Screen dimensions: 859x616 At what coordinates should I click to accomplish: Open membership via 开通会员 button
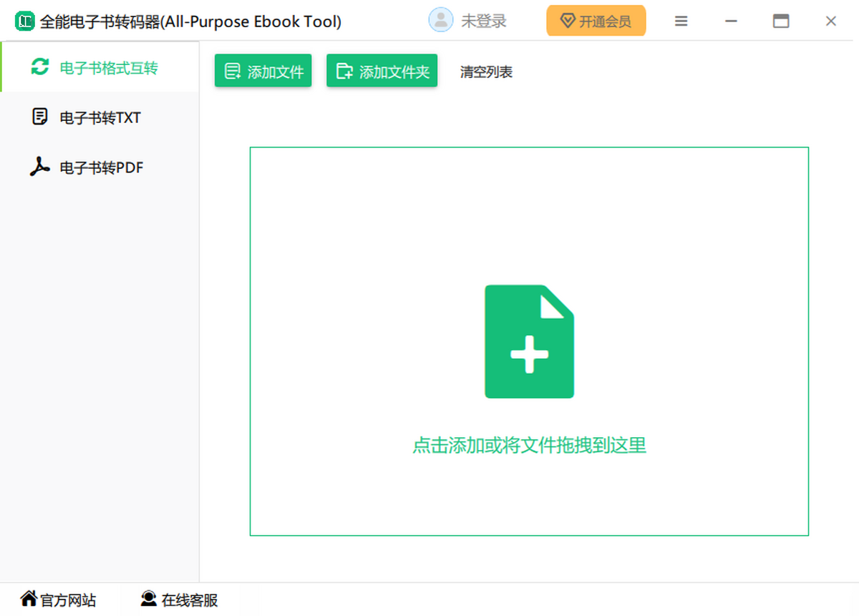pos(596,21)
